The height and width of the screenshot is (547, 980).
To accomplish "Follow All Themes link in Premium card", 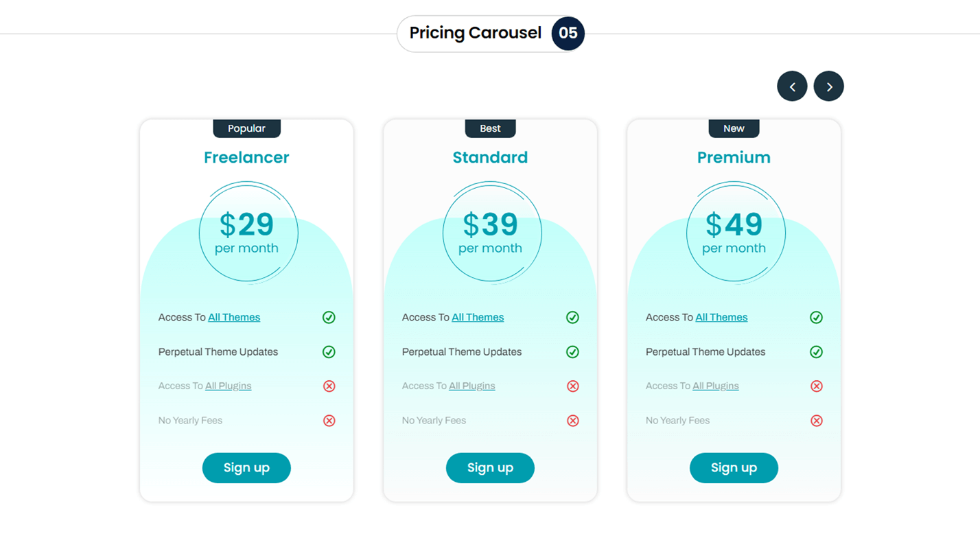I will coord(721,317).
